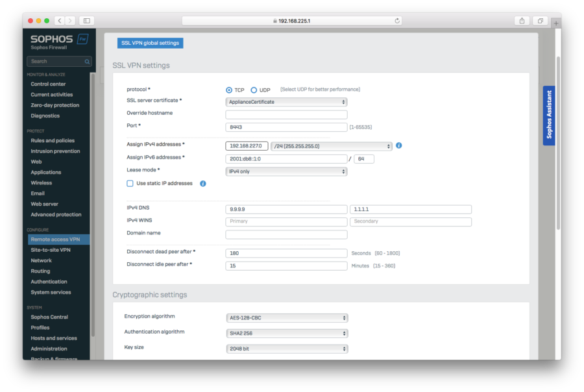Select the TCP protocol radio button

[x=230, y=90]
